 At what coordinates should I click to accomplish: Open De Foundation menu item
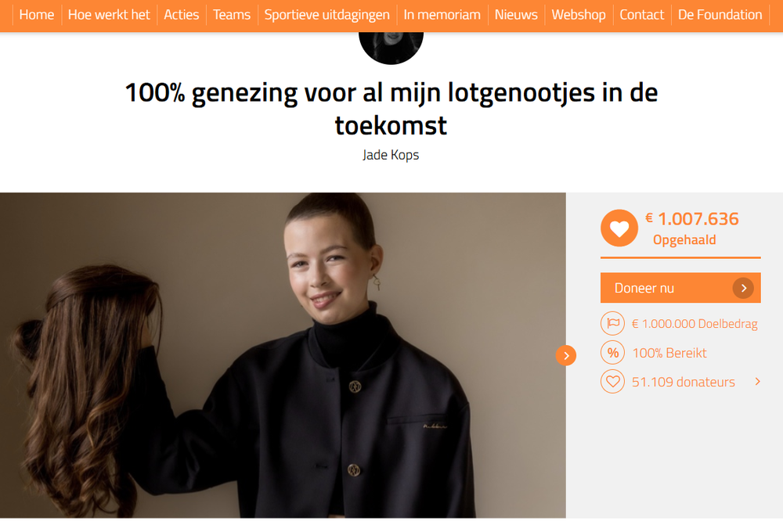tap(720, 15)
